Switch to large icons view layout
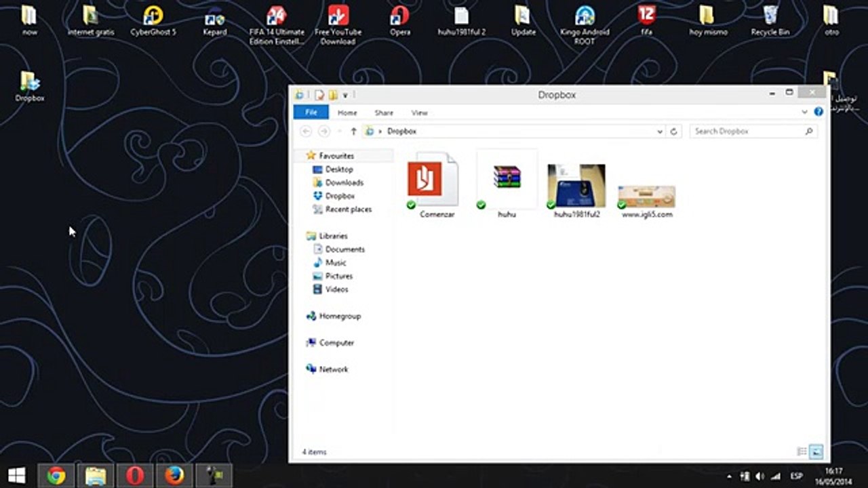 tap(816, 451)
